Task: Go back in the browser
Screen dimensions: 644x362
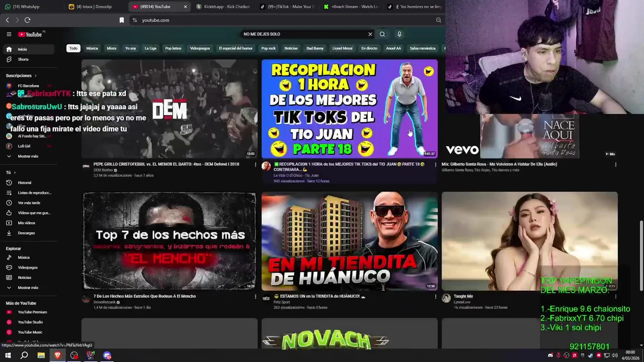Action: [x=7, y=20]
